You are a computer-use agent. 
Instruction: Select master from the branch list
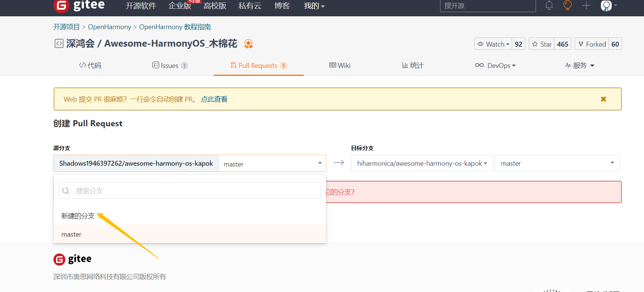point(190,234)
